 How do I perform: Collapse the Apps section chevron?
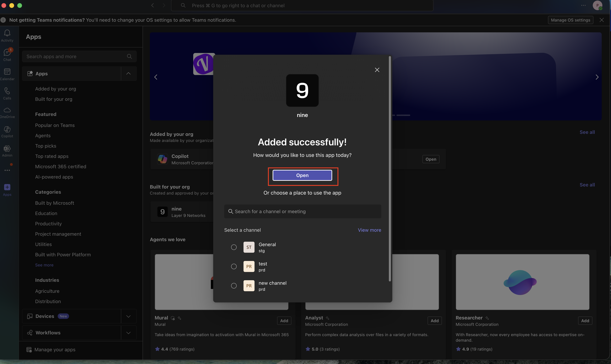[x=128, y=74]
